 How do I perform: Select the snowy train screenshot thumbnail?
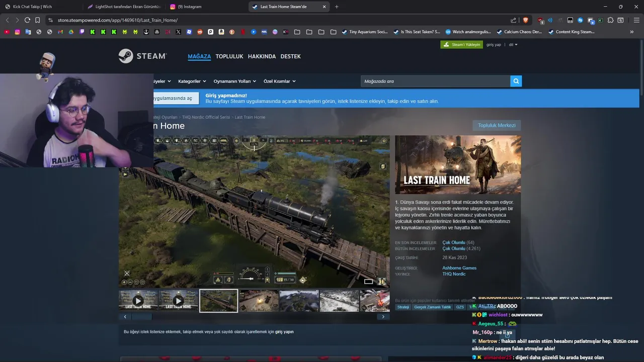tap(339, 301)
